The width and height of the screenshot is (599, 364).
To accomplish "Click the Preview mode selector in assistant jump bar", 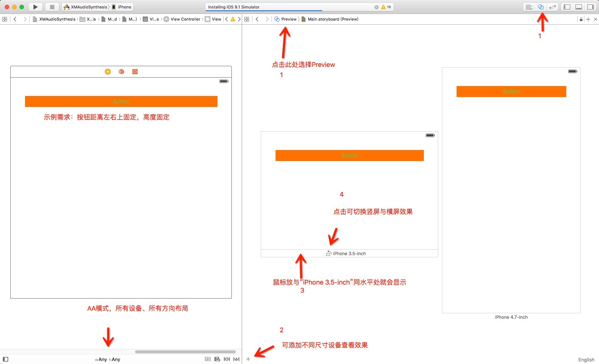I will pos(286,19).
